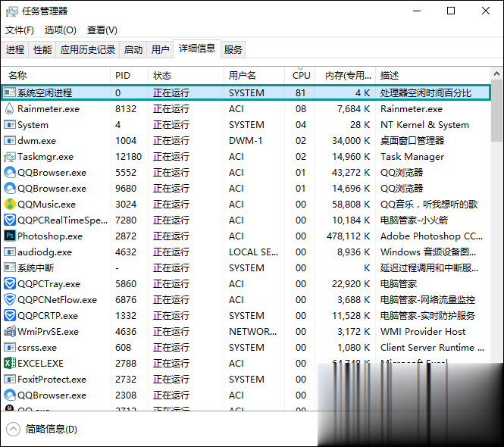Switch to the 用户 tab
Viewport: 504px width, 447px height.
click(x=161, y=49)
